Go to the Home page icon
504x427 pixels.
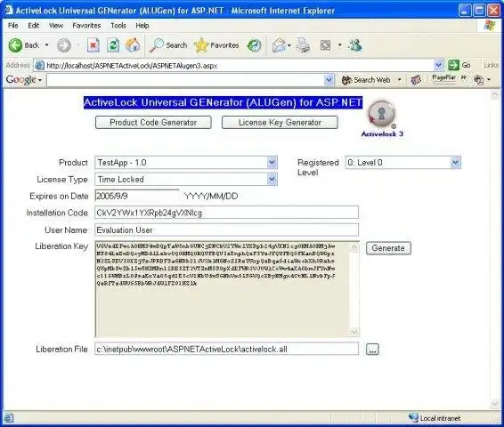(x=133, y=45)
